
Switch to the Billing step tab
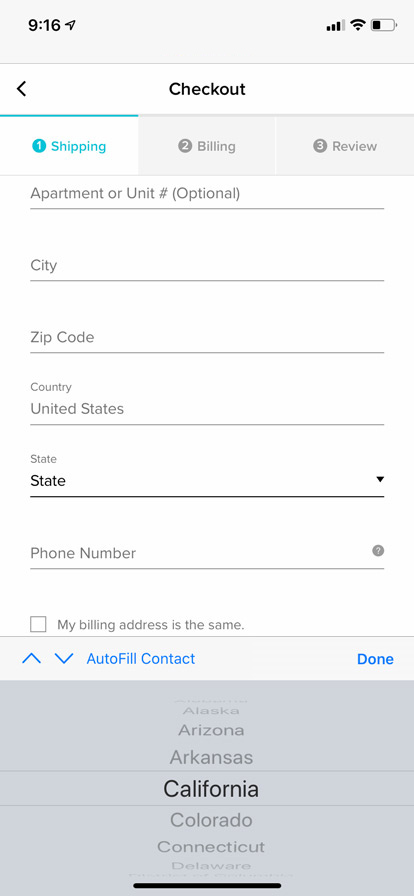coord(207,146)
